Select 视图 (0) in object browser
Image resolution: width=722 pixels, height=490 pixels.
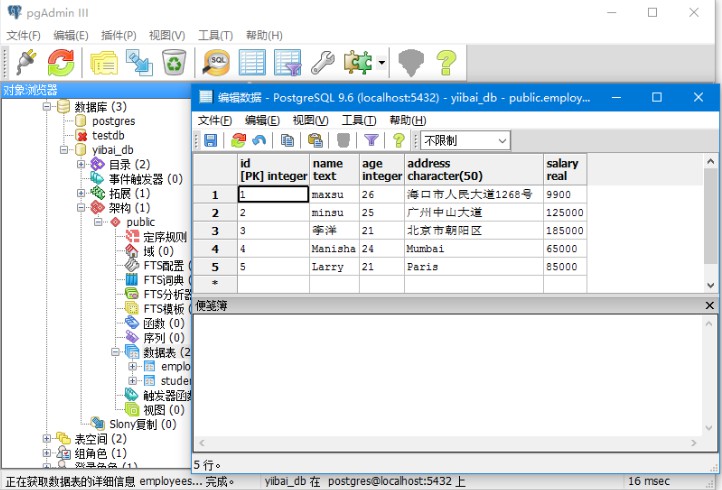163,410
